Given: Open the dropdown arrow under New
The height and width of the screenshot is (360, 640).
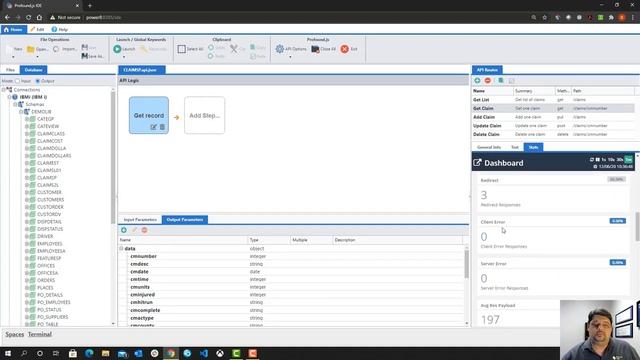Looking at the screenshot, I should coord(13,57).
